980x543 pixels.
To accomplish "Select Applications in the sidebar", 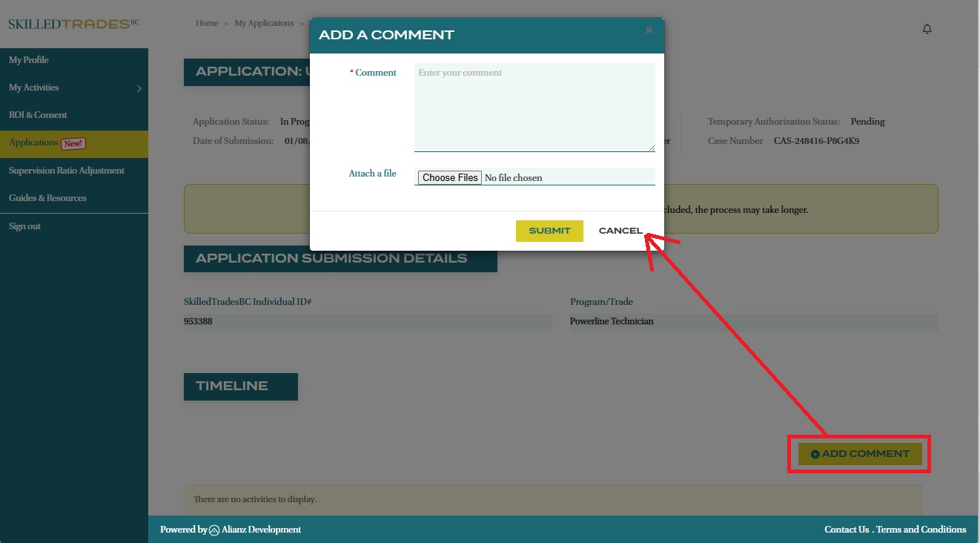I will click(x=33, y=143).
